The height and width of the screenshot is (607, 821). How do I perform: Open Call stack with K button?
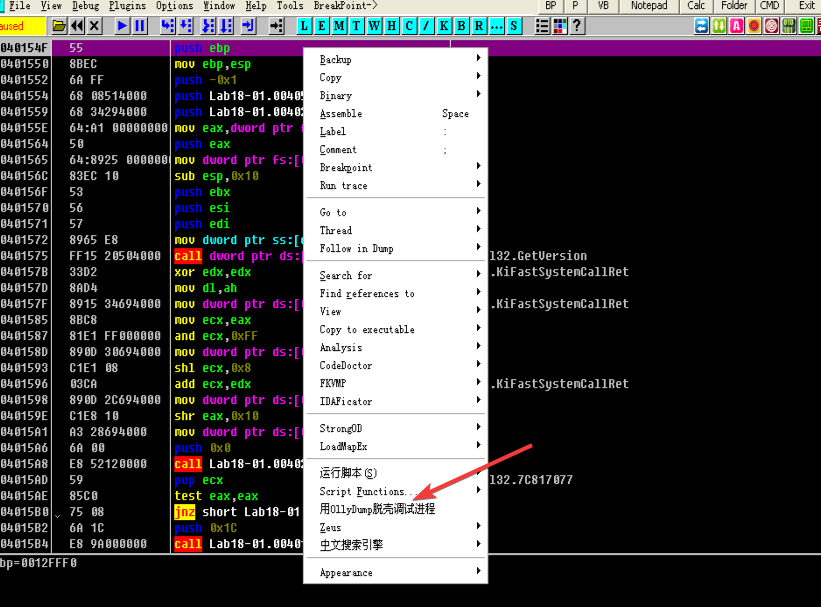coord(444,26)
